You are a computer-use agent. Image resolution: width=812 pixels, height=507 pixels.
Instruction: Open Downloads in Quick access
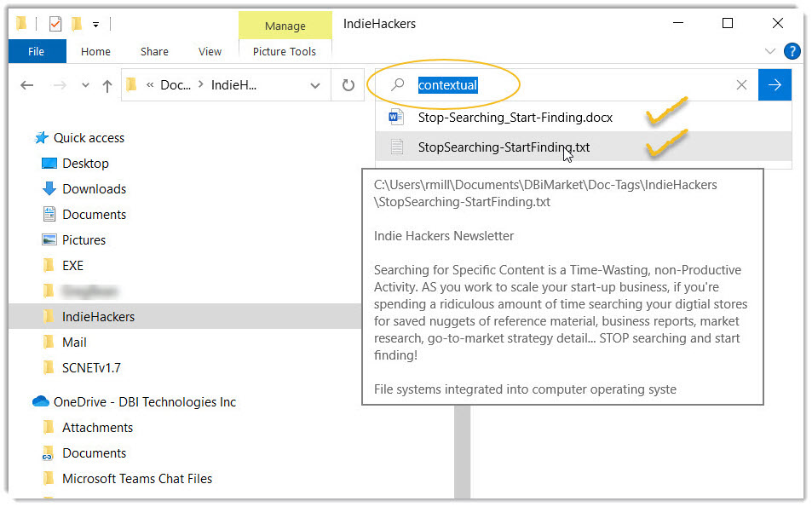coord(95,188)
